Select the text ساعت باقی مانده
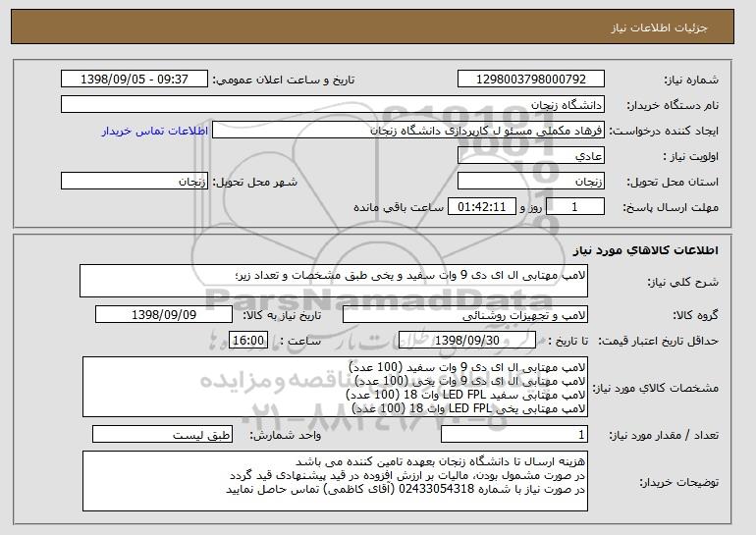Image resolution: width=756 pixels, height=535 pixels. click(399, 207)
